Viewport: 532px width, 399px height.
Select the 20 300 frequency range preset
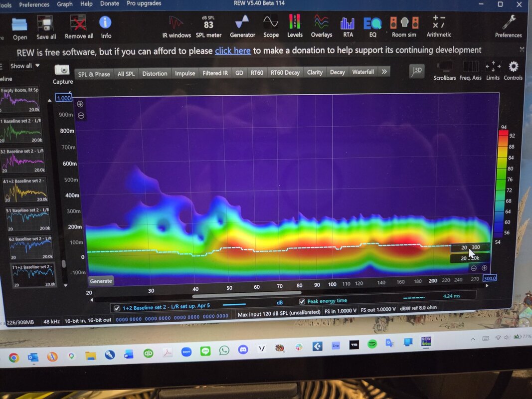(x=470, y=247)
